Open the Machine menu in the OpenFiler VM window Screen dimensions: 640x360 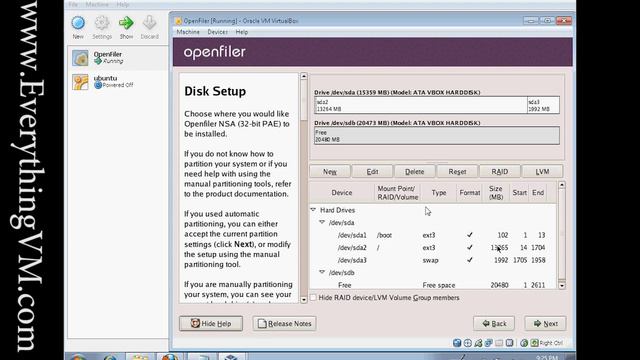tap(188, 32)
